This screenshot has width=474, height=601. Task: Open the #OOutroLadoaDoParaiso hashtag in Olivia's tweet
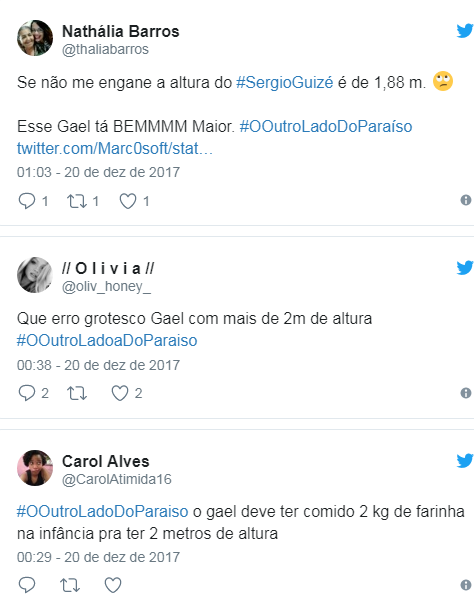(x=107, y=340)
